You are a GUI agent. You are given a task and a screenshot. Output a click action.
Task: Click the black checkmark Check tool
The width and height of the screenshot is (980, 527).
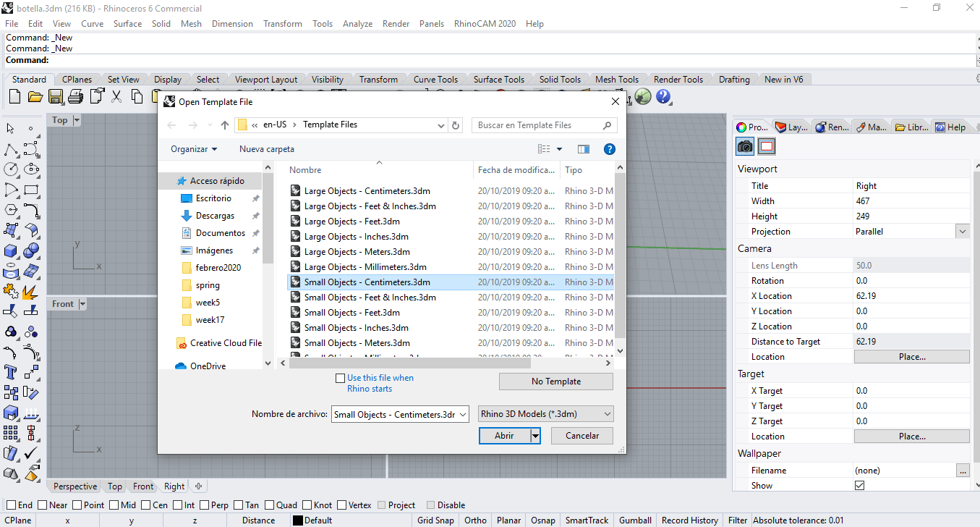coord(31,453)
